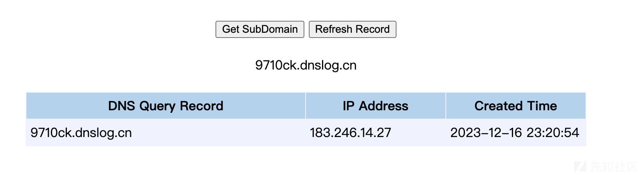
Task: Click the Get SubDomain button
Action: (260, 29)
